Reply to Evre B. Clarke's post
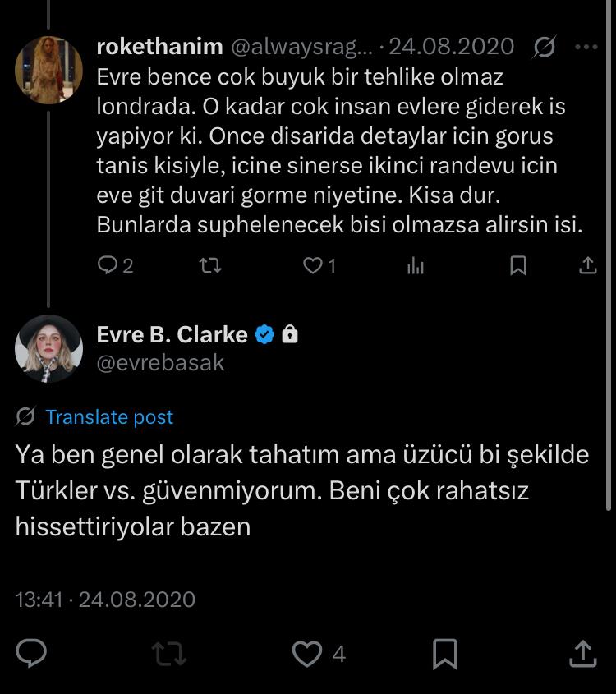616x694 pixels. pos(31,653)
